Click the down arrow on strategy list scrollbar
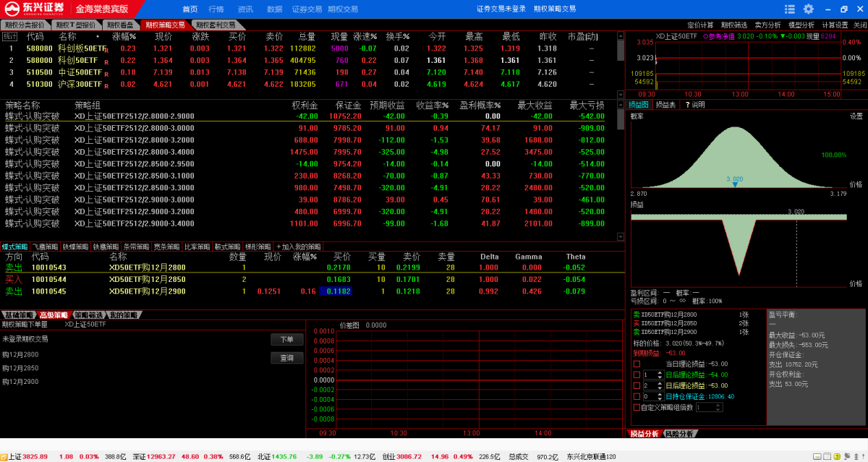868x462 pixels. (620, 236)
